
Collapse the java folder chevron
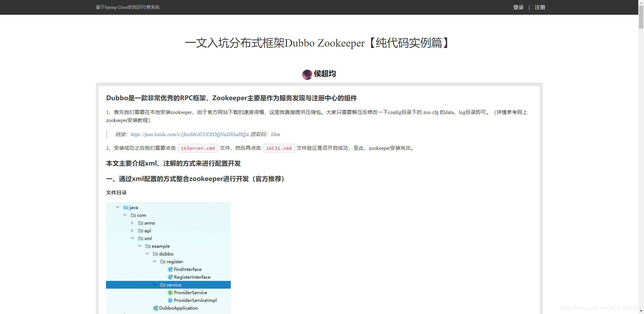[118, 207]
